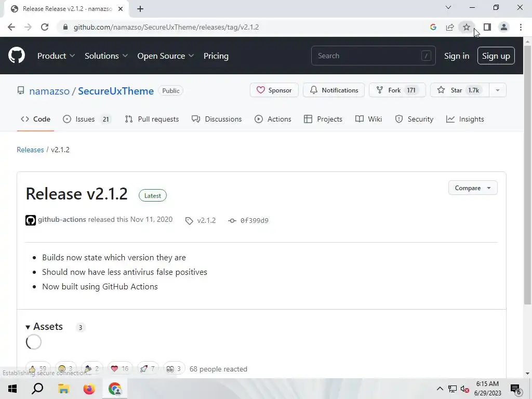The width and height of the screenshot is (532, 399).
Task: Click the Sponsor button
Action: point(274,90)
